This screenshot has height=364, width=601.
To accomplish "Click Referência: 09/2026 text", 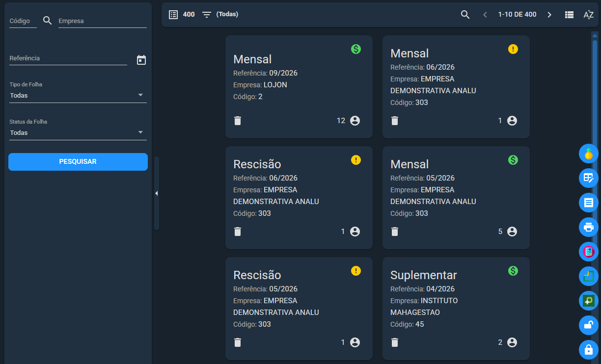I will click(x=265, y=73).
